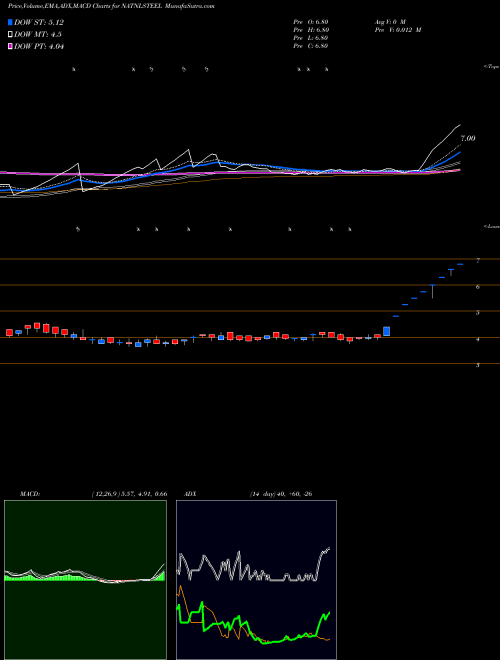Click the '<Lows' marker label
This screenshot has width=500, height=660.
pos(492,226)
